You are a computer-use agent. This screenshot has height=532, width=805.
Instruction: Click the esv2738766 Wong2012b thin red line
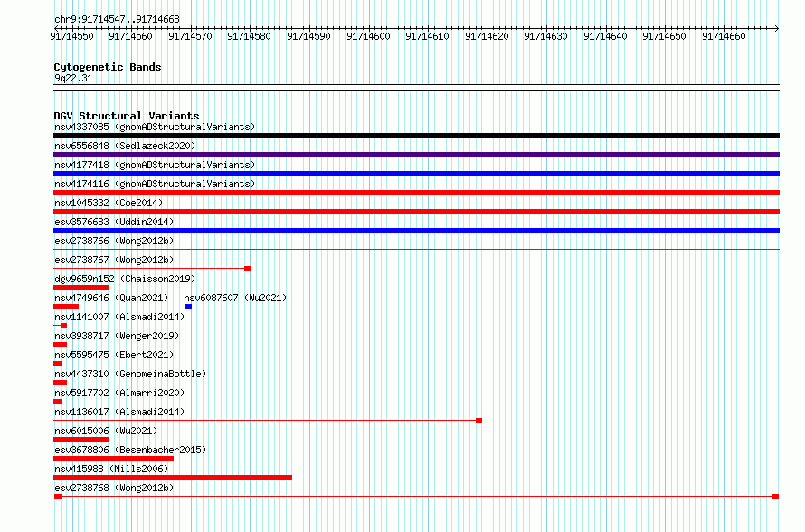pos(416,250)
